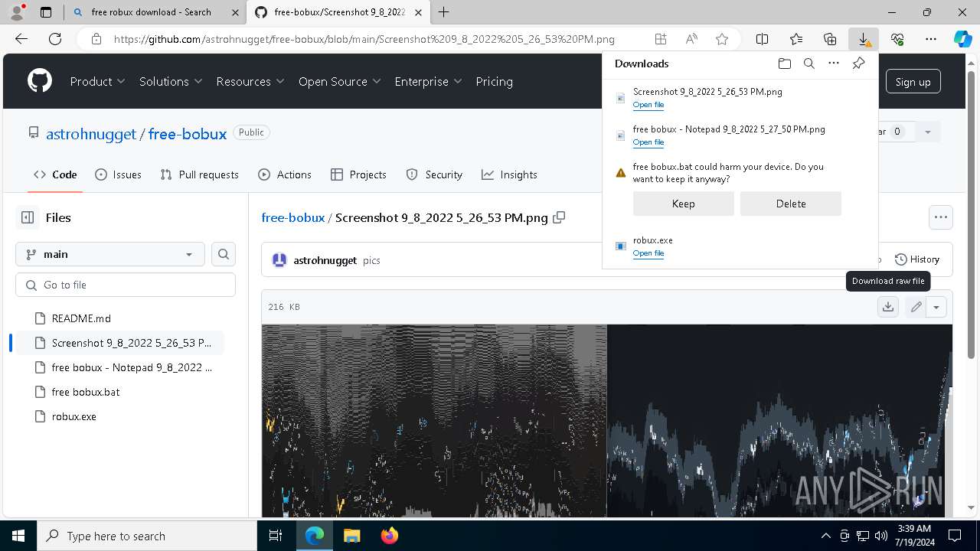980x551 pixels.
Task: Open the favorites list icon
Action: tap(796, 39)
